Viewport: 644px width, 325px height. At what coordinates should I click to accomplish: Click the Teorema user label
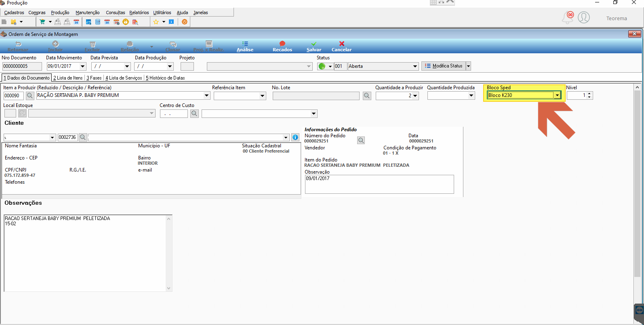(x=617, y=18)
